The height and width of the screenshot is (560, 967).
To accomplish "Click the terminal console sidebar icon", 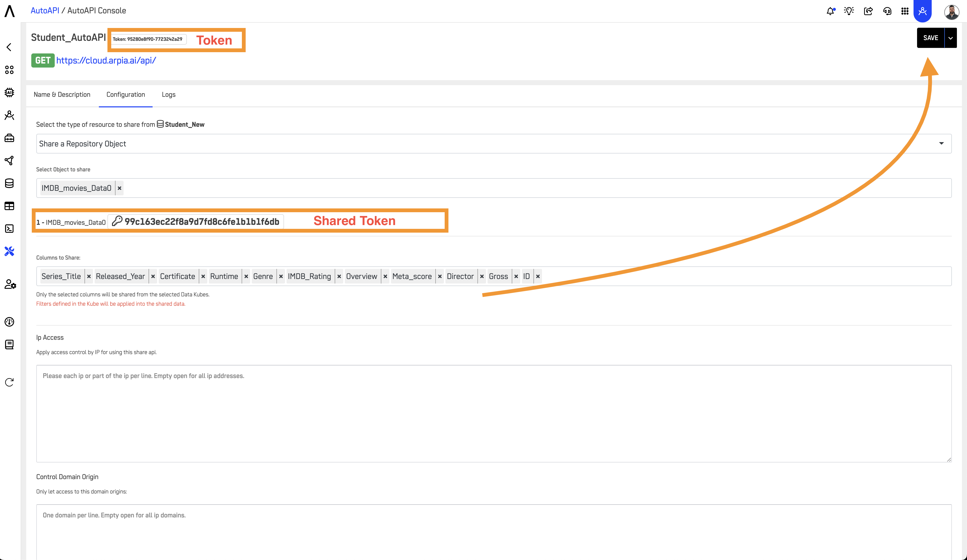I will (x=9, y=229).
